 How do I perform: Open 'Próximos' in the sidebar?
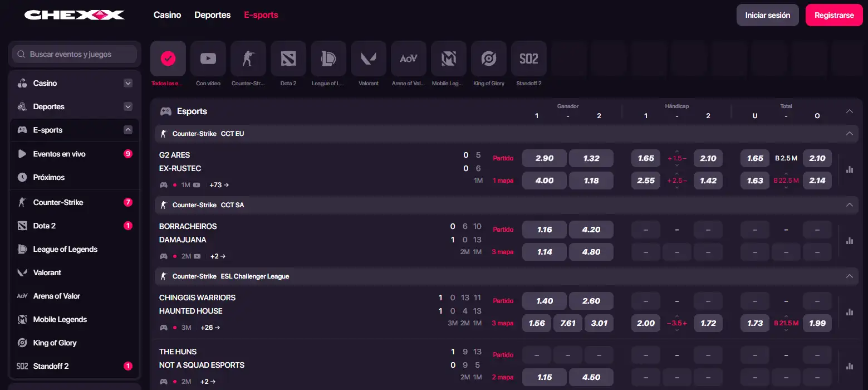click(75, 177)
